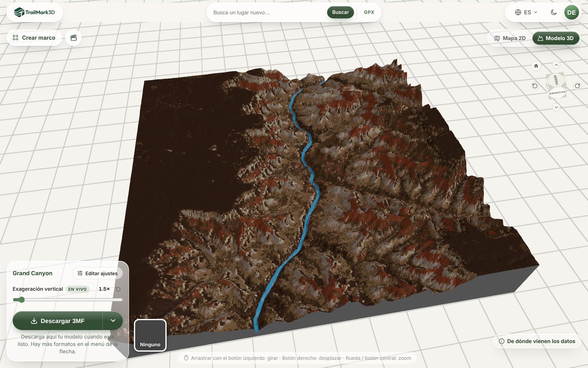The height and width of the screenshot is (368, 588).
Task: Click Crear marco button
Action: click(x=34, y=38)
